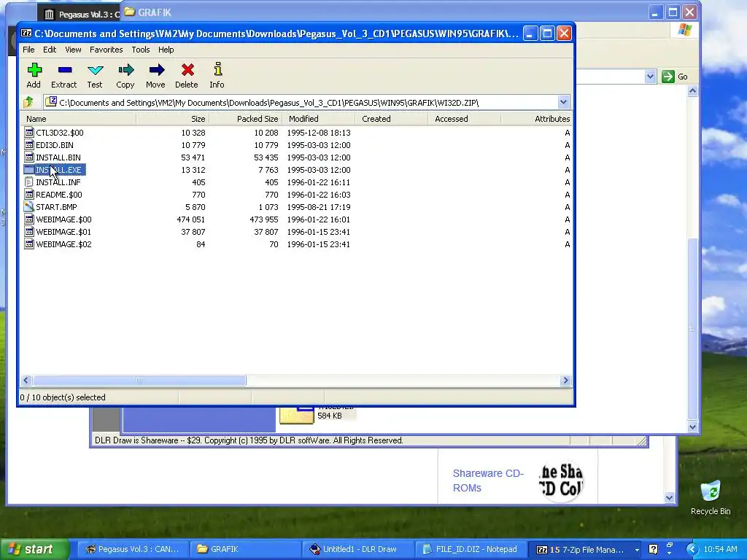747x560 pixels.
Task: Sort by Attributes column header
Action: click(536, 119)
